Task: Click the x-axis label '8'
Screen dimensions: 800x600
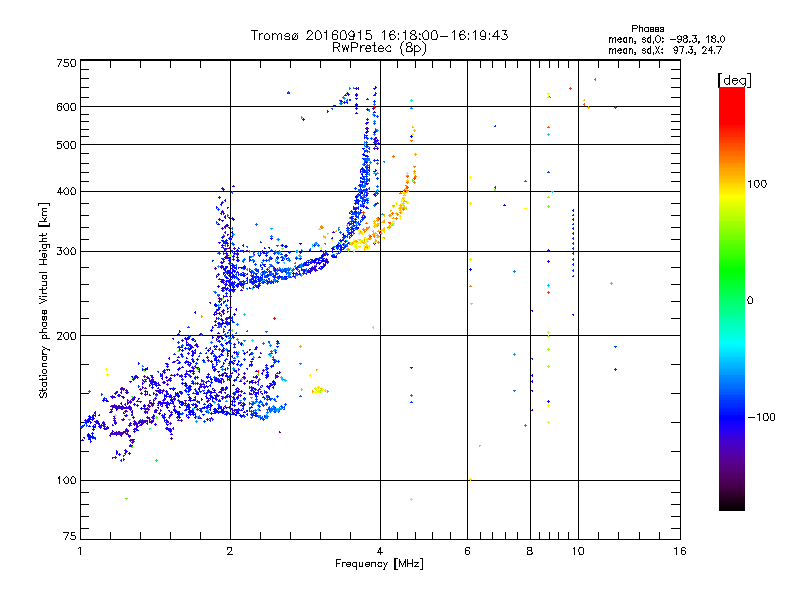Action: pos(530,551)
